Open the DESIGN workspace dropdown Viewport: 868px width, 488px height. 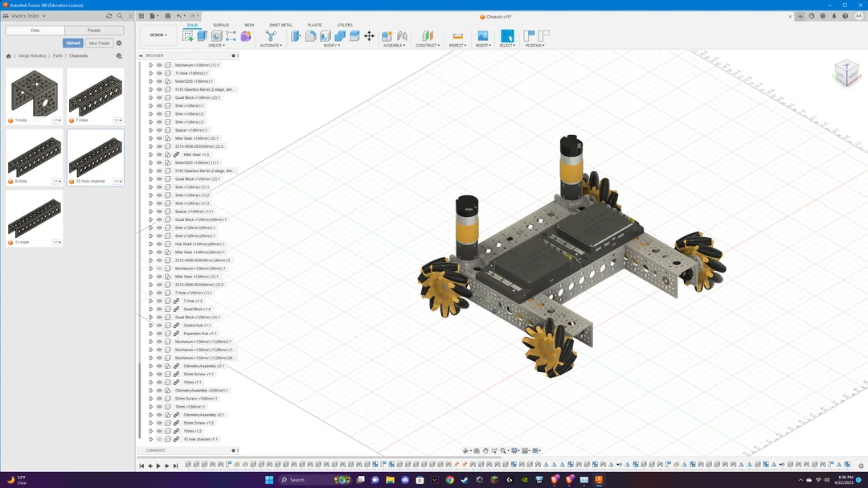158,35
